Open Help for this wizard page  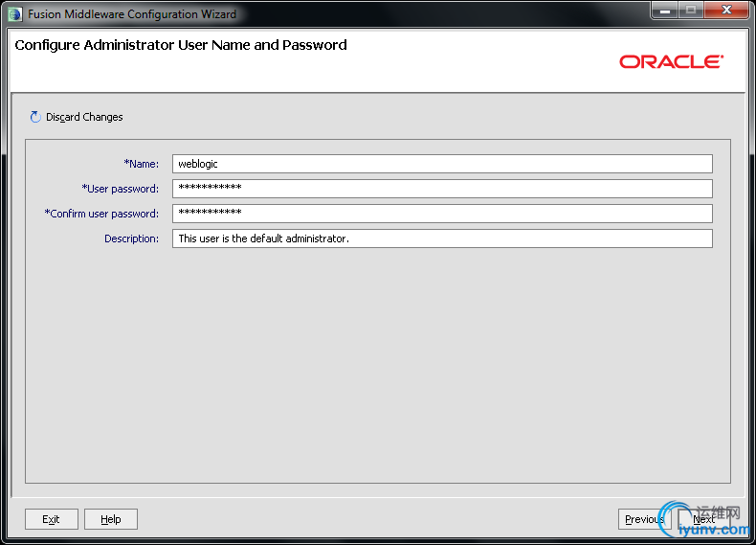click(111, 519)
